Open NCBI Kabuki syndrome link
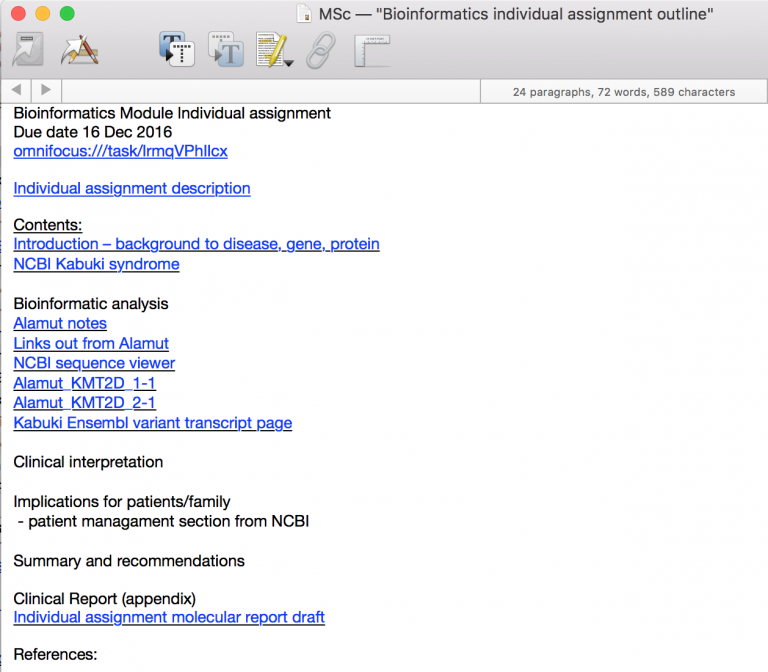The image size is (768, 672). pos(96,264)
